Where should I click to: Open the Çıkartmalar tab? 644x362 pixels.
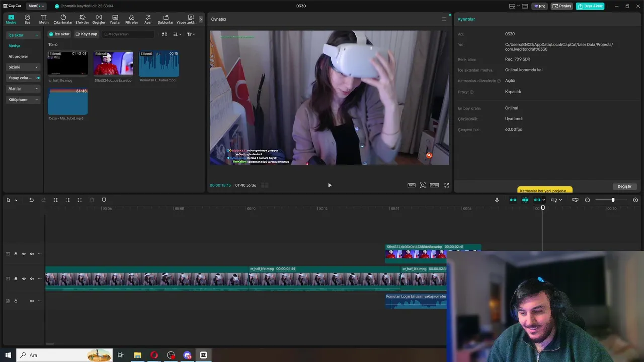click(x=63, y=19)
